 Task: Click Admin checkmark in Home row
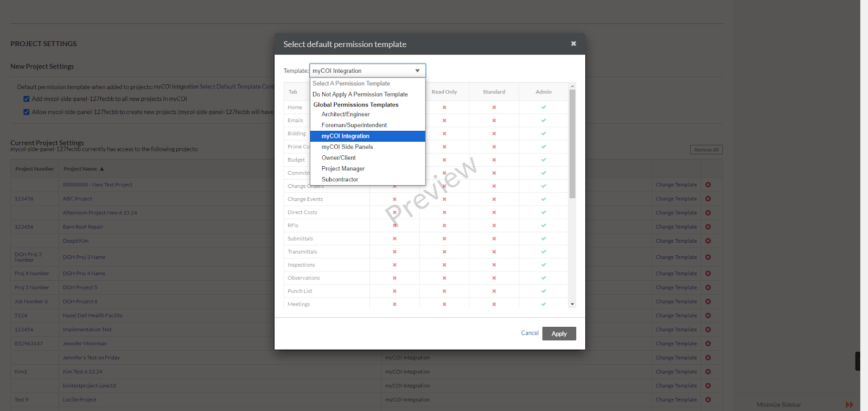(x=544, y=108)
